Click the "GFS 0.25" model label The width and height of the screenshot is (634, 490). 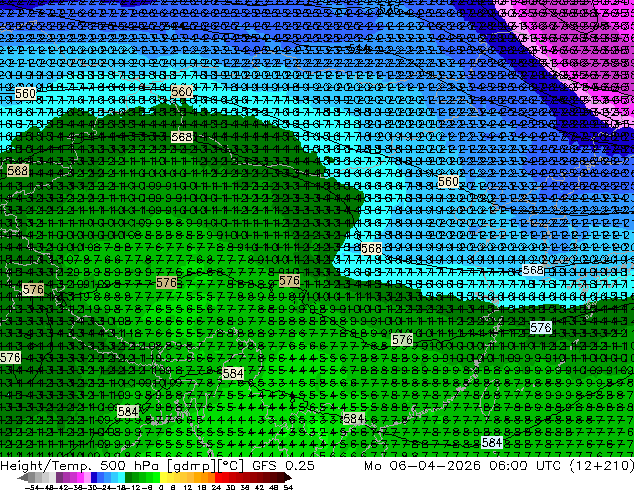point(283,466)
